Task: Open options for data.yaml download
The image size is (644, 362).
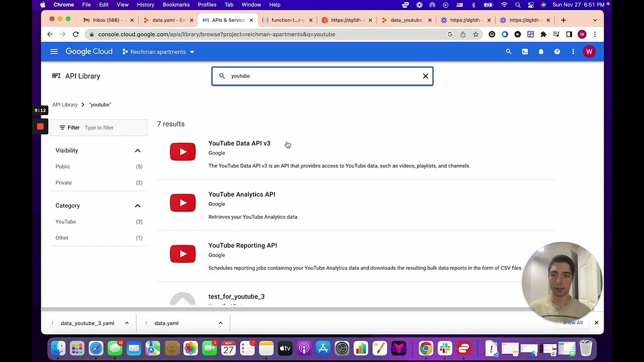Action: (220, 323)
